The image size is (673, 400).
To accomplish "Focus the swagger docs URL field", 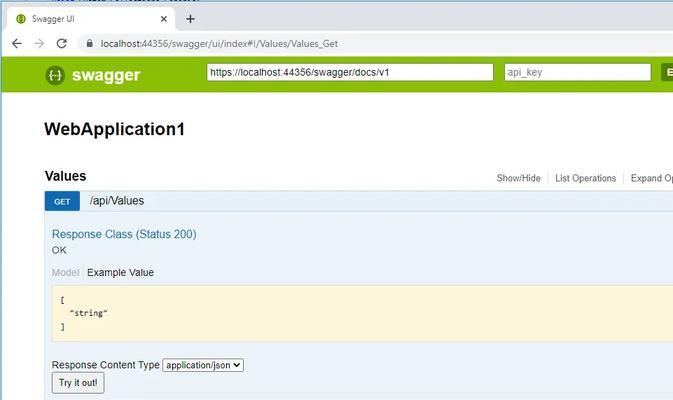I will pyautogui.click(x=350, y=72).
